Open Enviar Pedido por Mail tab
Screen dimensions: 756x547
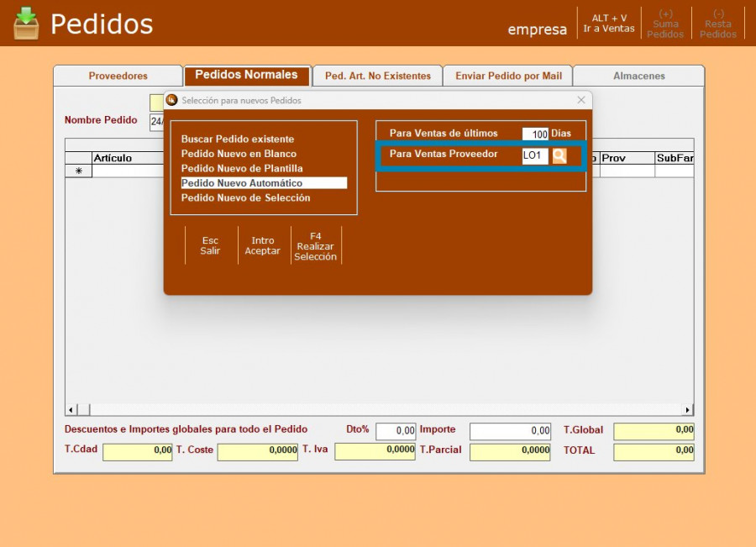click(x=508, y=76)
